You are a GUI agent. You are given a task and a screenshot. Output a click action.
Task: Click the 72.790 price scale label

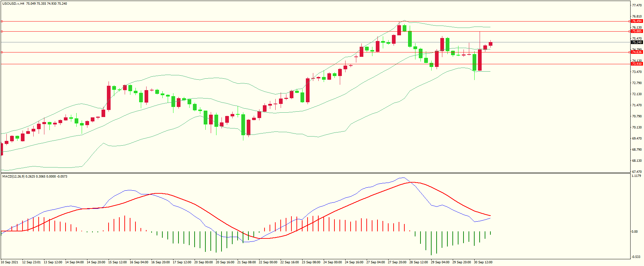coord(637,83)
